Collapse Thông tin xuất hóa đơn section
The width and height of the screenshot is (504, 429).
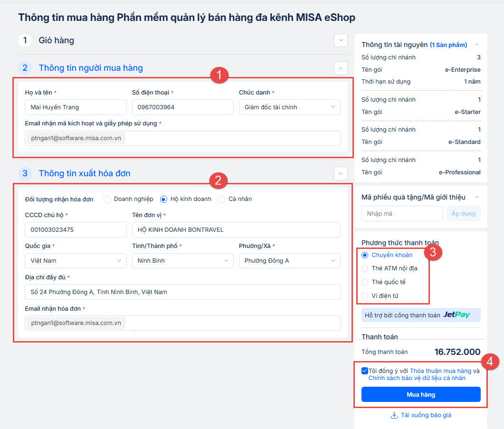click(x=341, y=173)
